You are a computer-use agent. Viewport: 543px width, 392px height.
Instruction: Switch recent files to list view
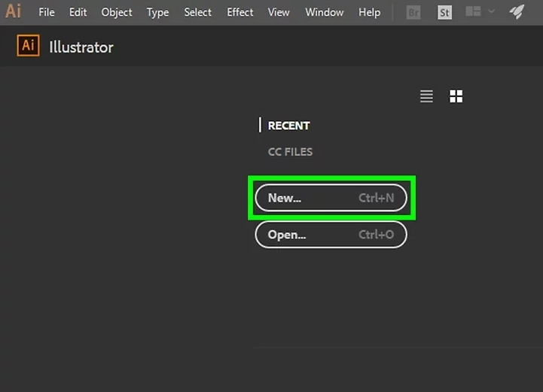point(426,96)
